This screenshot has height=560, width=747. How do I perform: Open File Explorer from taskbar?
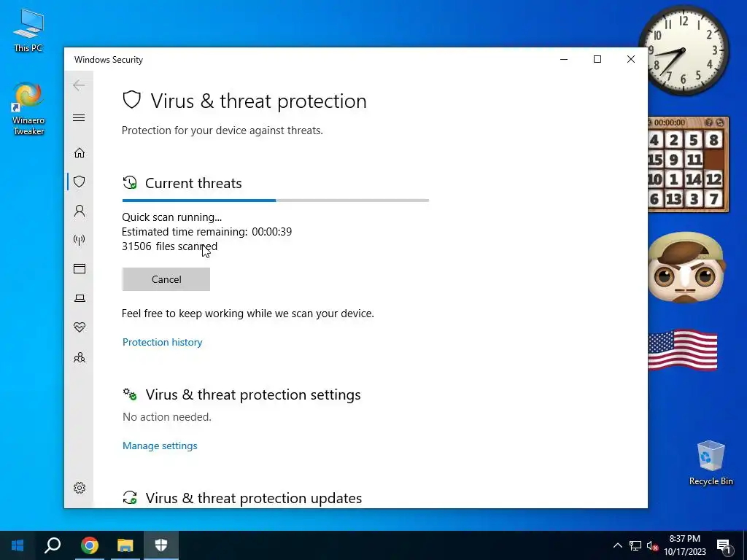click(x=125, y=545)
